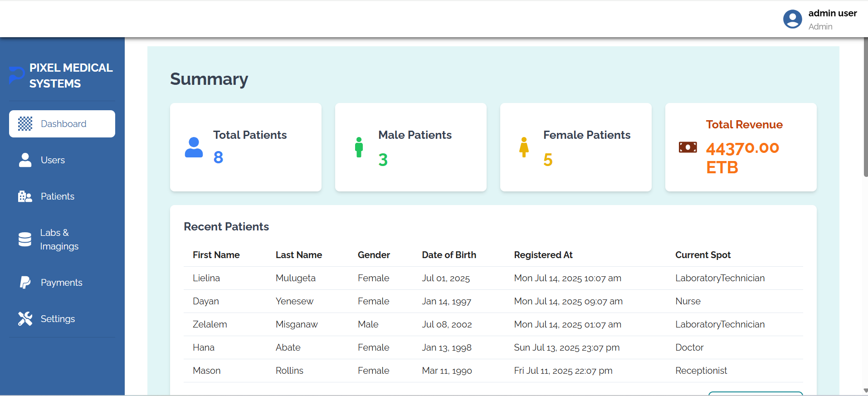Click the Current Spot column header
This screenshot has height=396, width=868.
point(703,255)
